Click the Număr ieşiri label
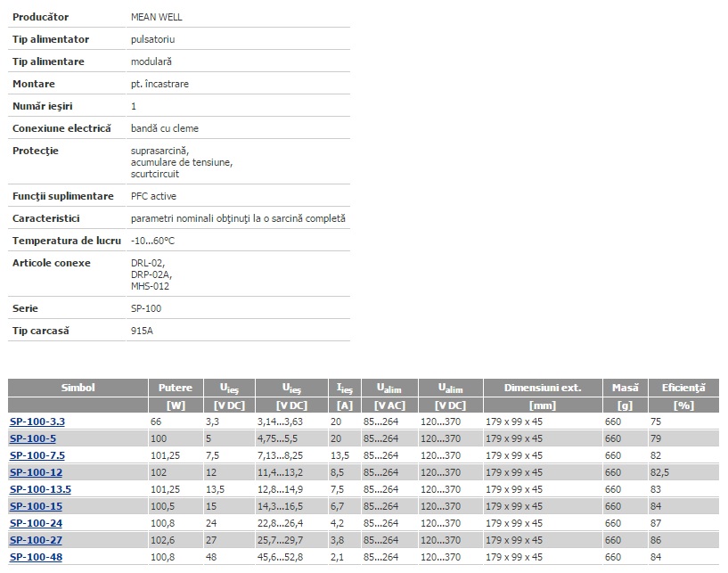This screenshot has height=573, width=728. coord(42,106)
